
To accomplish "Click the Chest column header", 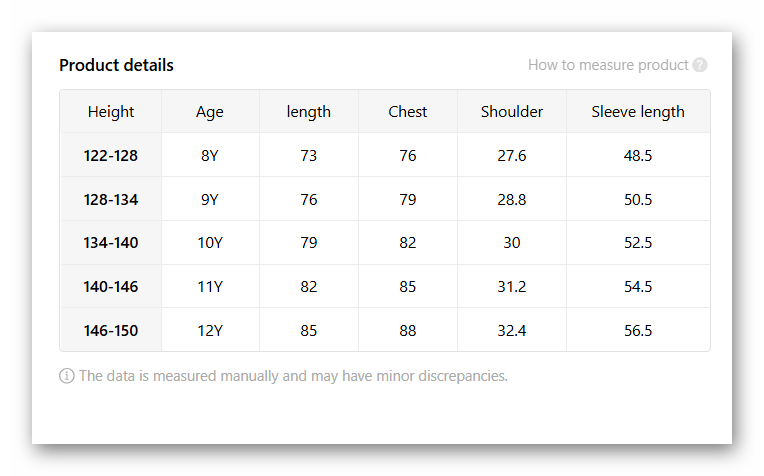I will point(408,112).
